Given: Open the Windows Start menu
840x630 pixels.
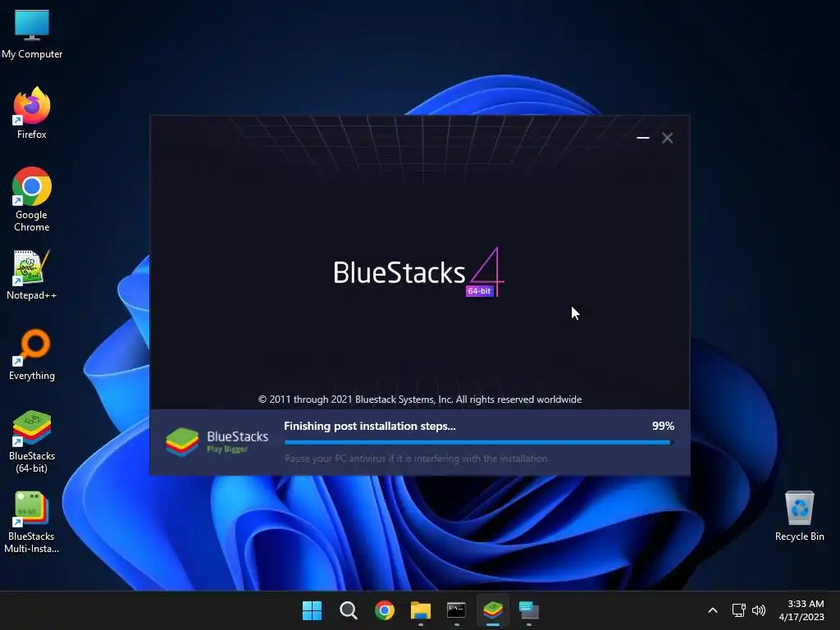Looking at the screenshot, I should (x=312, y=610).
